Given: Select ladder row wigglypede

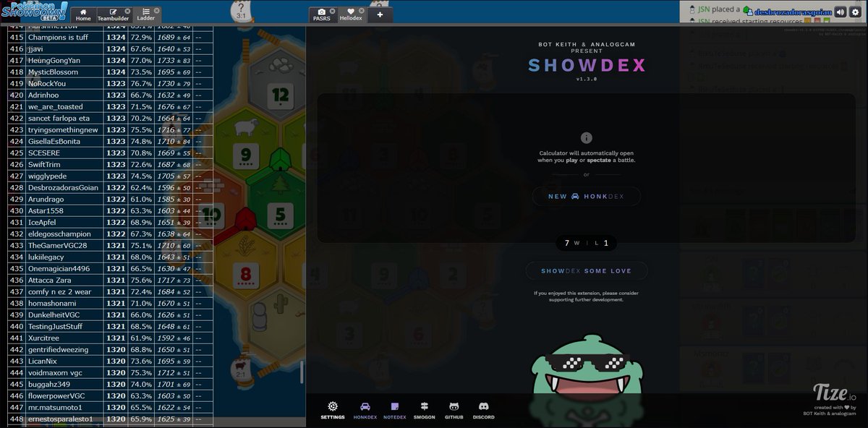Looking at the screenshot, I should [111, 176].
